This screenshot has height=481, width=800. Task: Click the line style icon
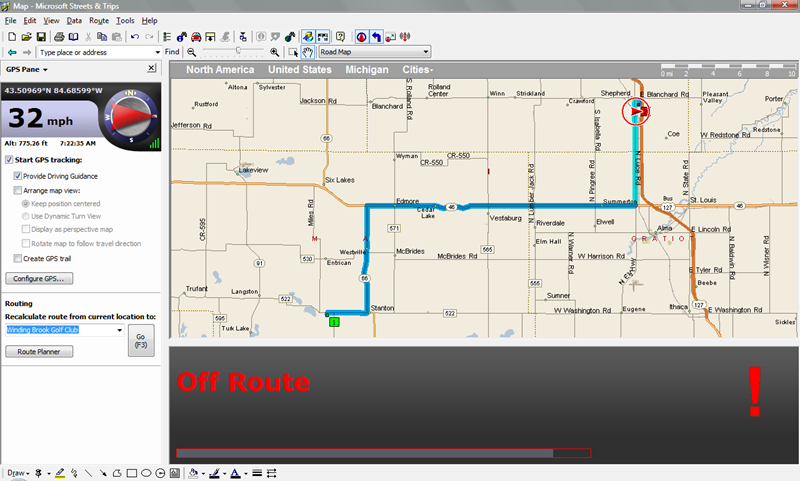(x=257, y=473)
